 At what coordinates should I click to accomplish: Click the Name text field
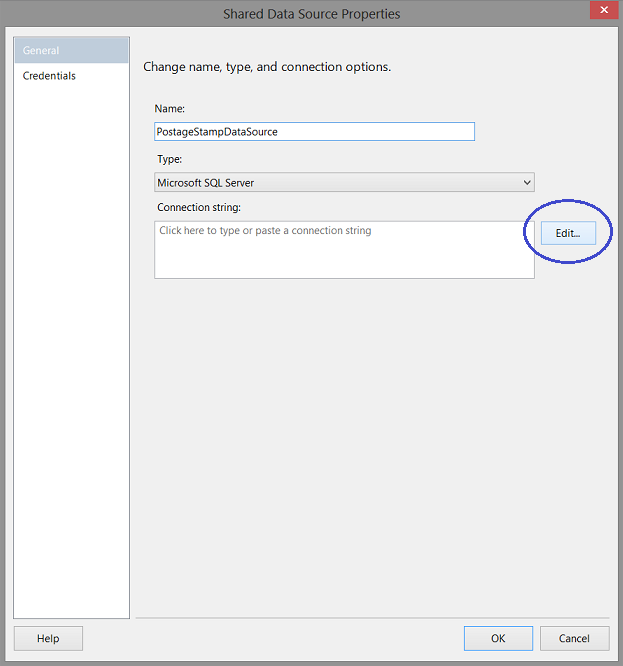point(314,131)
